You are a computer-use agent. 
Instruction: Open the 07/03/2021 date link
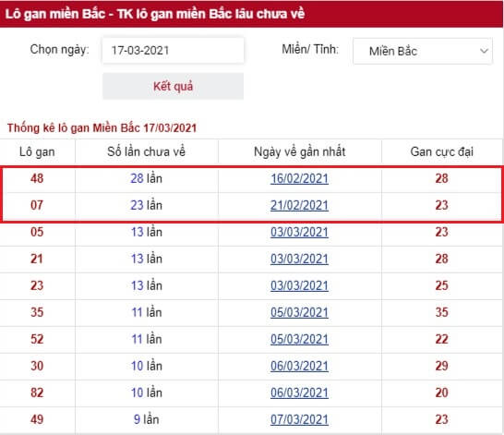(299, 419)
